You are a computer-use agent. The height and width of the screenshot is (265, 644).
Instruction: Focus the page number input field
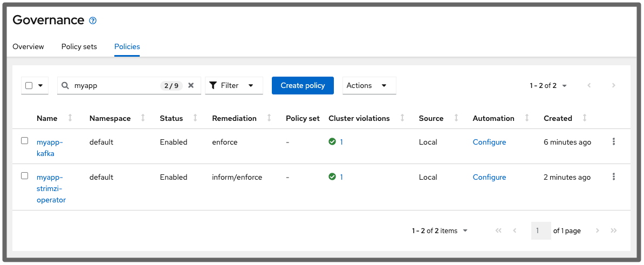pos(540,230)
